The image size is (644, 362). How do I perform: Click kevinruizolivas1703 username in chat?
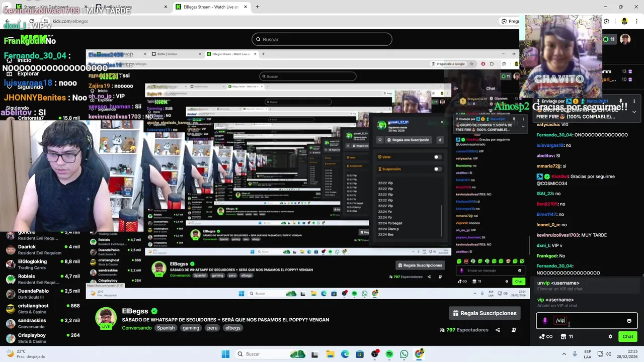tap(558, 235)
